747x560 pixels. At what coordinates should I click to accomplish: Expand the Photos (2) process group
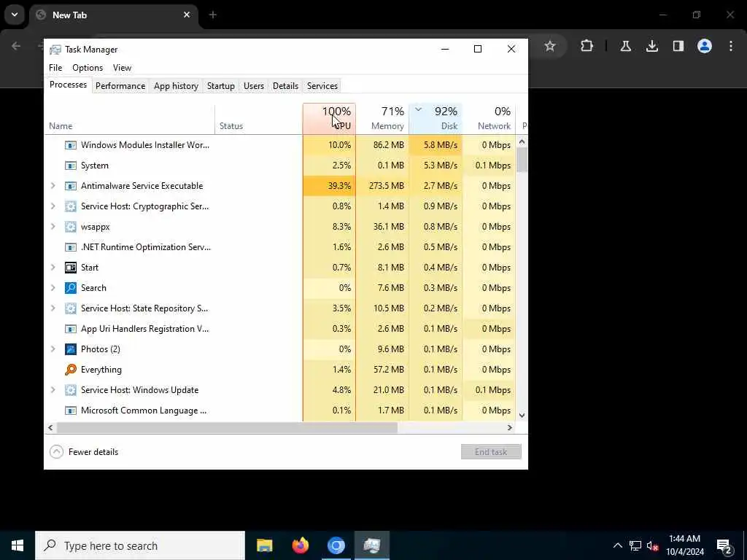(x=53, y=349)
